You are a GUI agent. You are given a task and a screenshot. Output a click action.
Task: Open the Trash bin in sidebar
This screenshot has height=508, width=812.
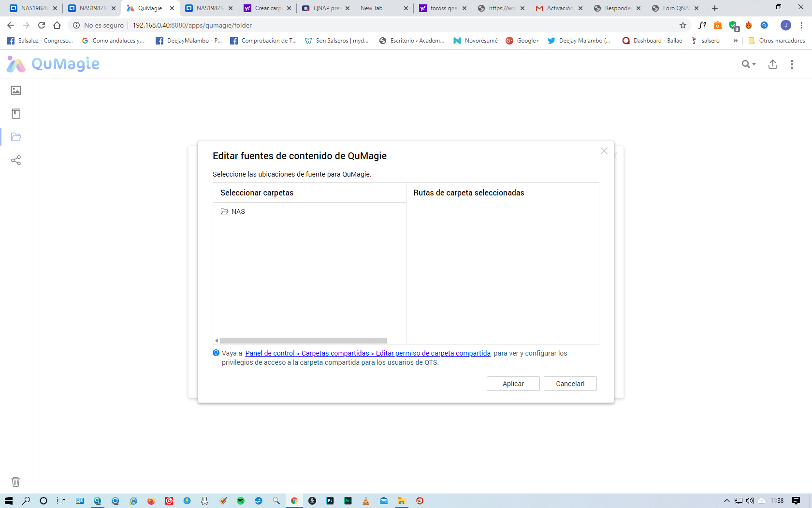16,481
